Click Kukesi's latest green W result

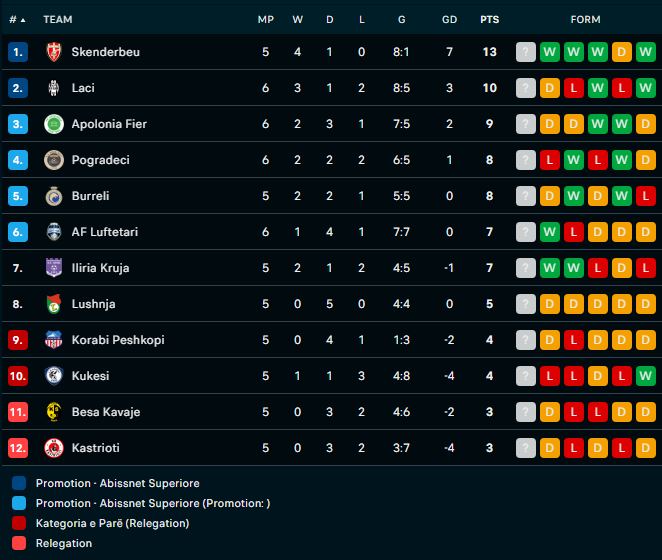click(x=646, y=376)
